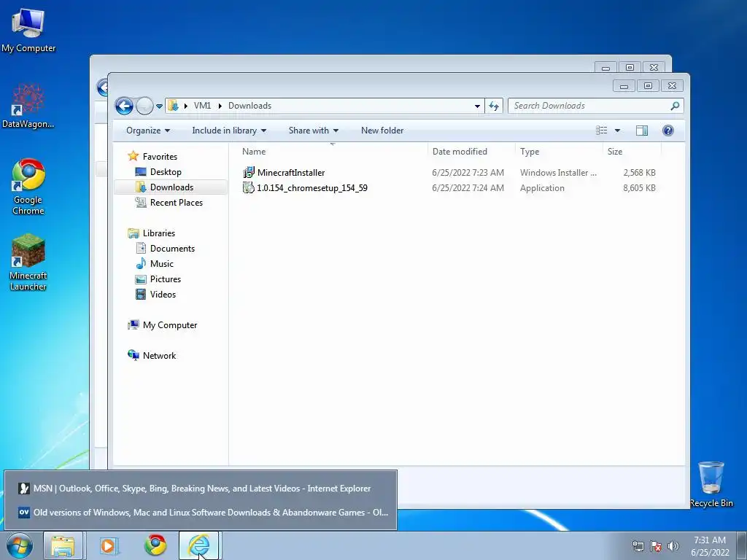The image size is (747, 560).
Task: Open Include in library menu
Action: pyautogui.click(x=229, y=131)
